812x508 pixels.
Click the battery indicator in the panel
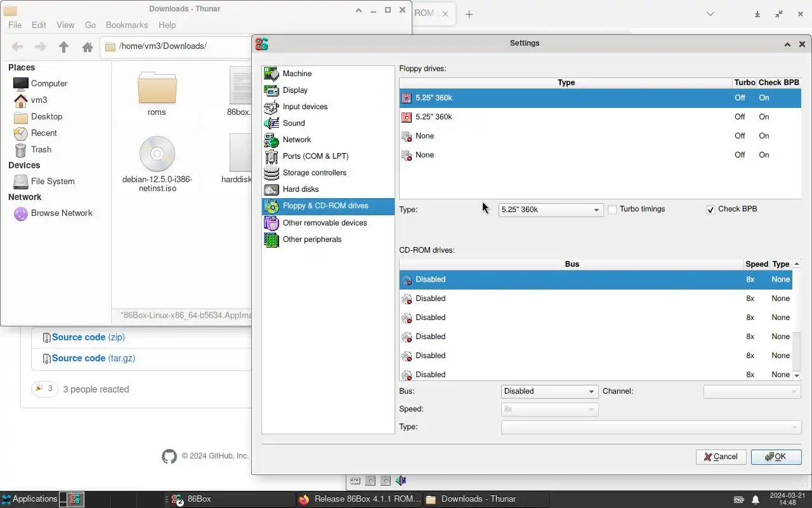739,499
